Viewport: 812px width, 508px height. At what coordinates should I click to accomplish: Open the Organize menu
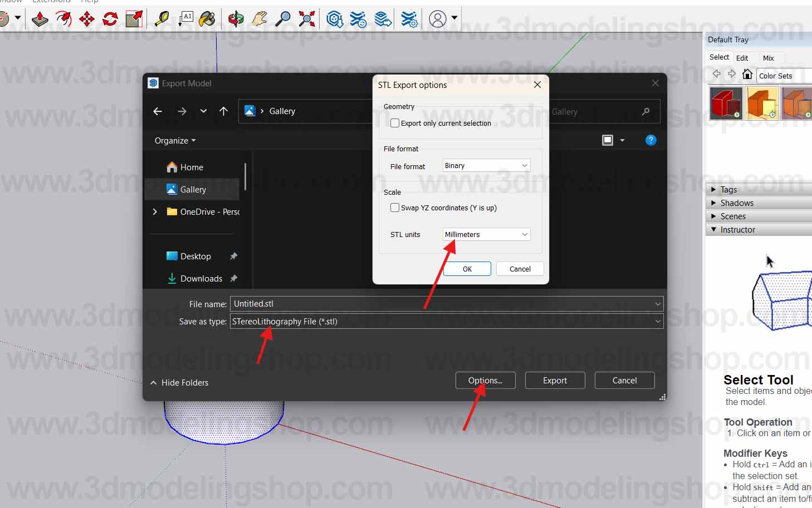[x=175, y=141]
